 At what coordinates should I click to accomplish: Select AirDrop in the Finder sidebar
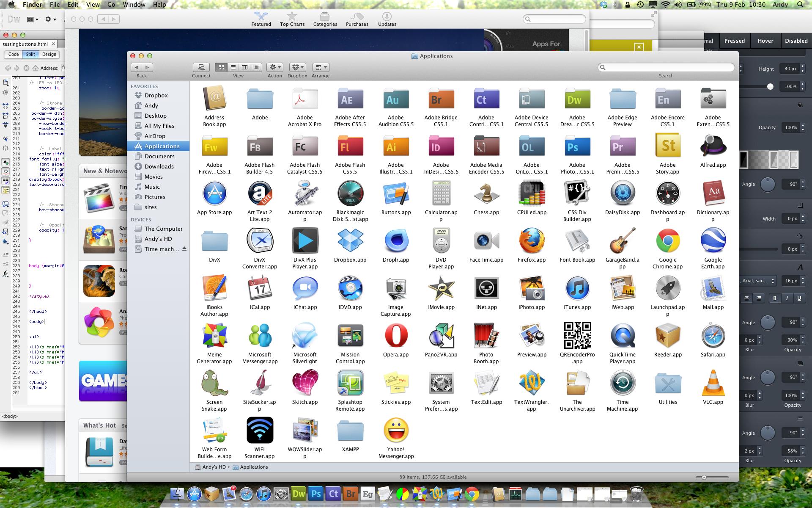(x=155, y=136)
